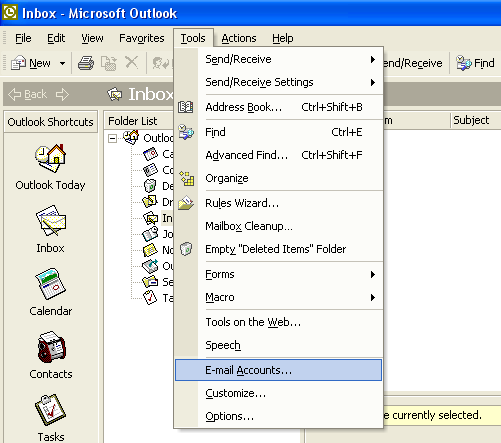Collapse the Outlook root folder tree node
Screen dimensions: 501x443
pyautogui.click(x=113, y=138)
